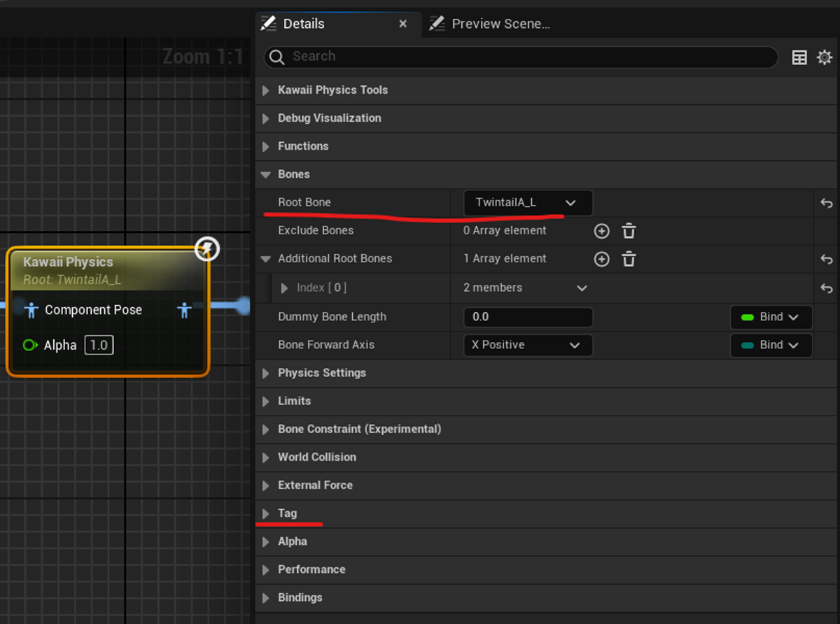The image size is (840, 624).
Task: Add an element to Exclude Bones array
Action: coord(601,231)
